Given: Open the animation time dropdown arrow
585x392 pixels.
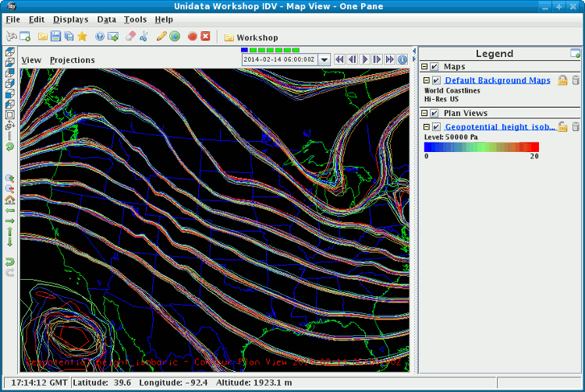Looking at the screenshot, I should pyautogui.click(x=324, y=59).
